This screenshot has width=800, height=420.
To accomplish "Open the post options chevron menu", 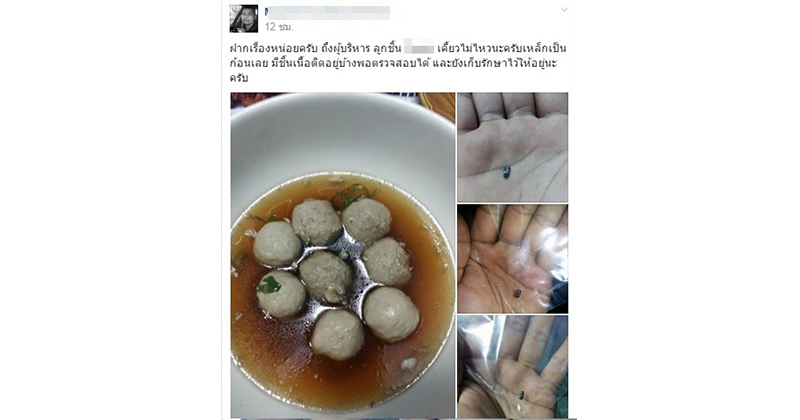I will (564, 10).
